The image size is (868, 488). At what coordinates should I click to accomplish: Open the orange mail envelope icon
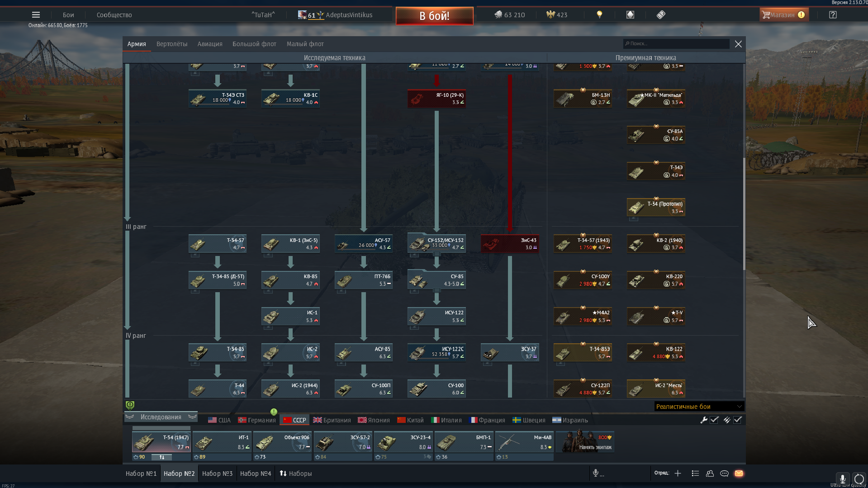(x=739, y=473)
